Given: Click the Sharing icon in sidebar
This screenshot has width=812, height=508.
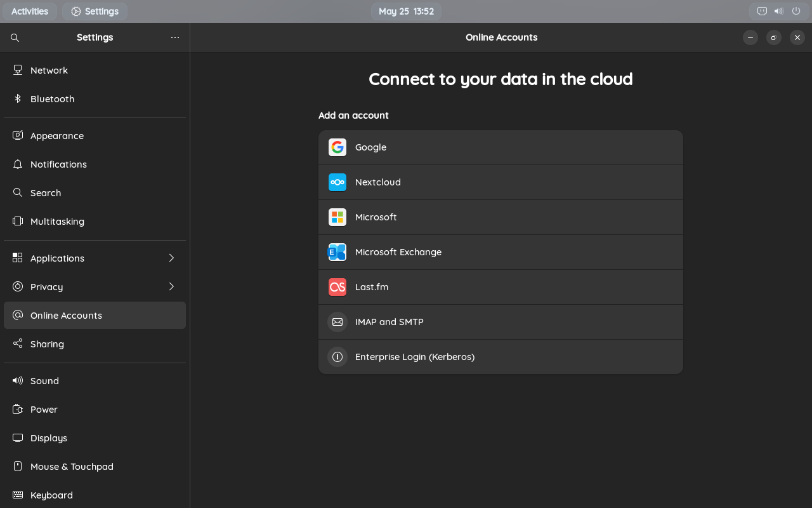Looking at the screenshot, I should coord(18,344).
